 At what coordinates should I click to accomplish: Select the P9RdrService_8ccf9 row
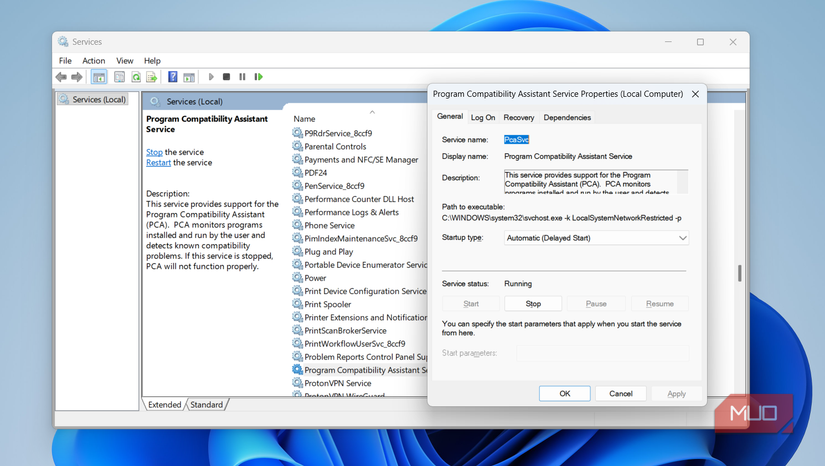coord(338,133)
